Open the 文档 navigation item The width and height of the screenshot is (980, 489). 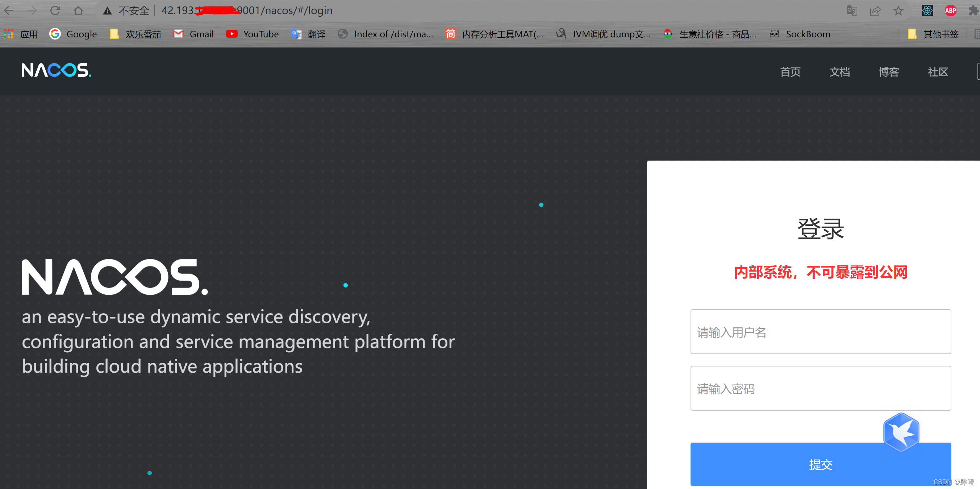point(840,71)
